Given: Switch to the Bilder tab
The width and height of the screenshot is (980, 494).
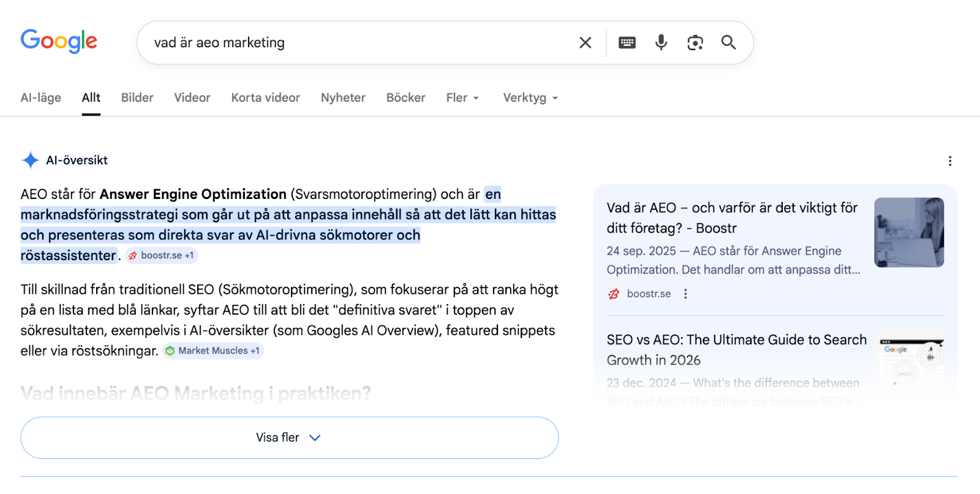Looking at the screenshot, I should pyautogui.click(x=137, y=98).
